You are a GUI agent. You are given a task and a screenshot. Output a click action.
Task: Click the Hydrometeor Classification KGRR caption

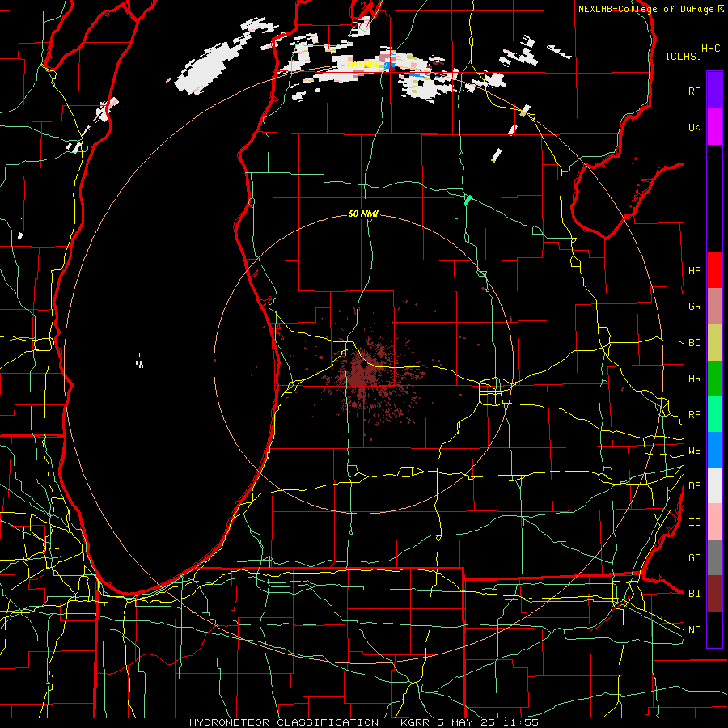[x=364, y=722]
